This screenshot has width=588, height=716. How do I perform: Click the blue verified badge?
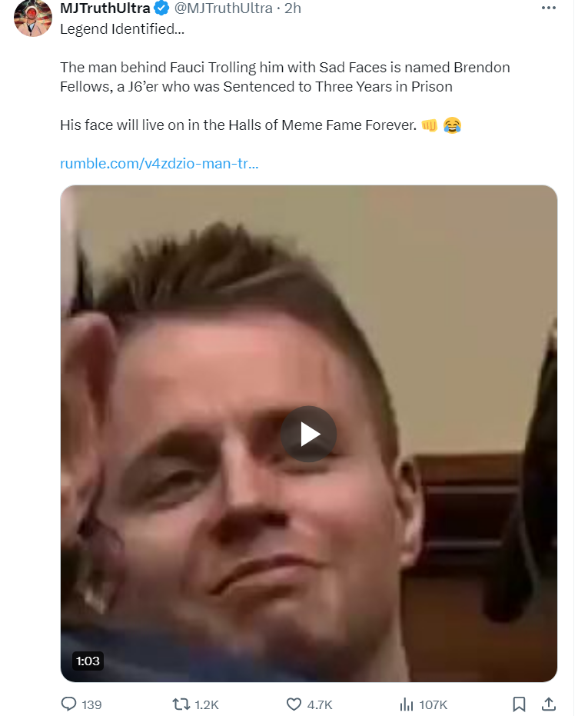click(161, 8)
